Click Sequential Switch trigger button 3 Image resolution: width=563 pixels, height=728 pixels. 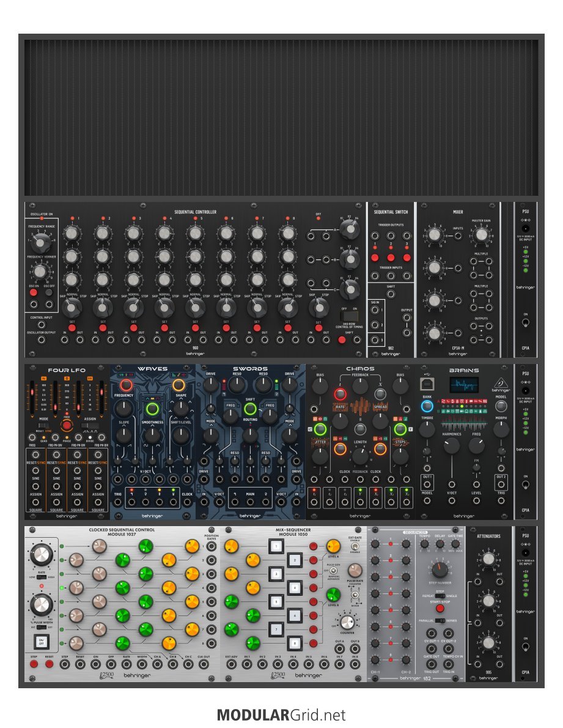pos(407,258)
